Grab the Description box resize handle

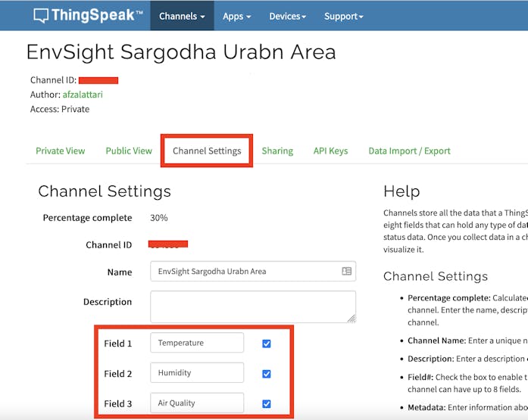351,319
